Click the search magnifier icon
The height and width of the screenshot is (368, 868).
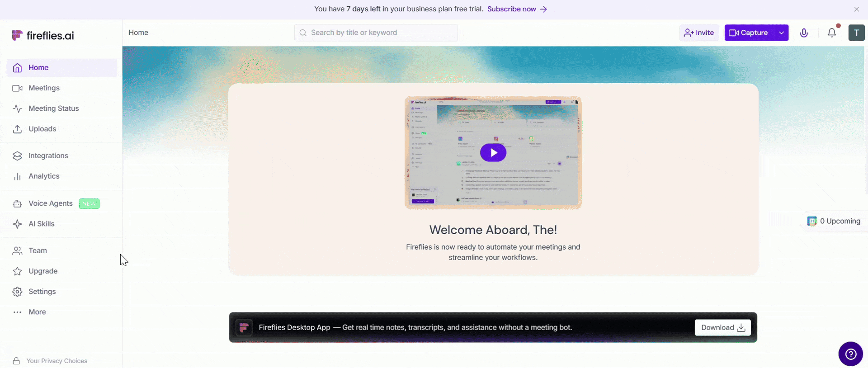click(x=303, y=33)
